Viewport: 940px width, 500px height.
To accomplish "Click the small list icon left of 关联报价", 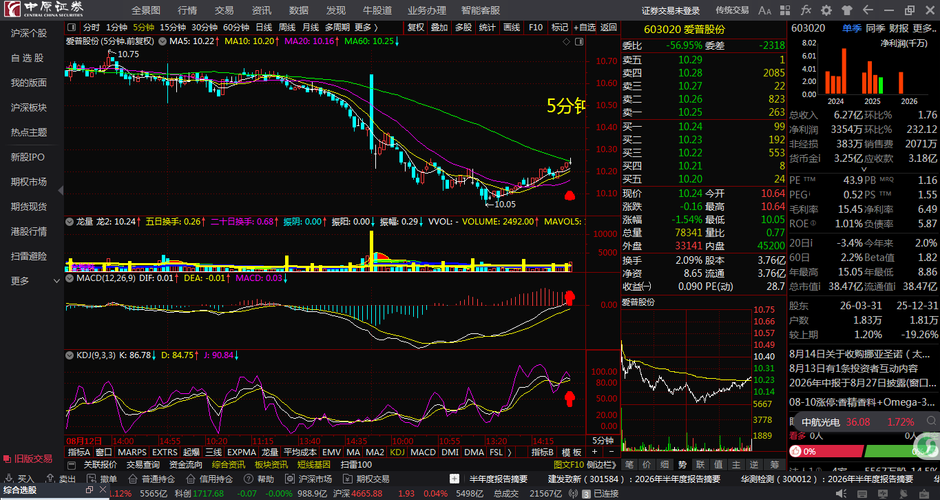I will point(72,465).
